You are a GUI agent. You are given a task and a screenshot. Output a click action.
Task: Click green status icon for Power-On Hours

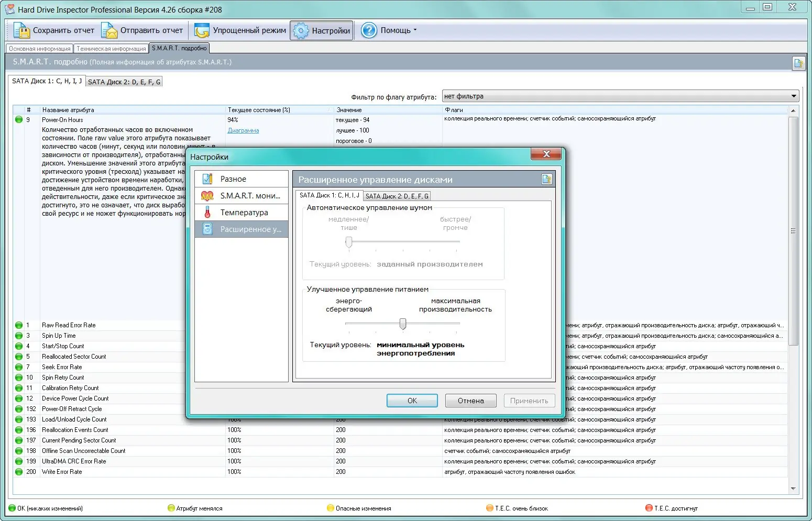19,120
